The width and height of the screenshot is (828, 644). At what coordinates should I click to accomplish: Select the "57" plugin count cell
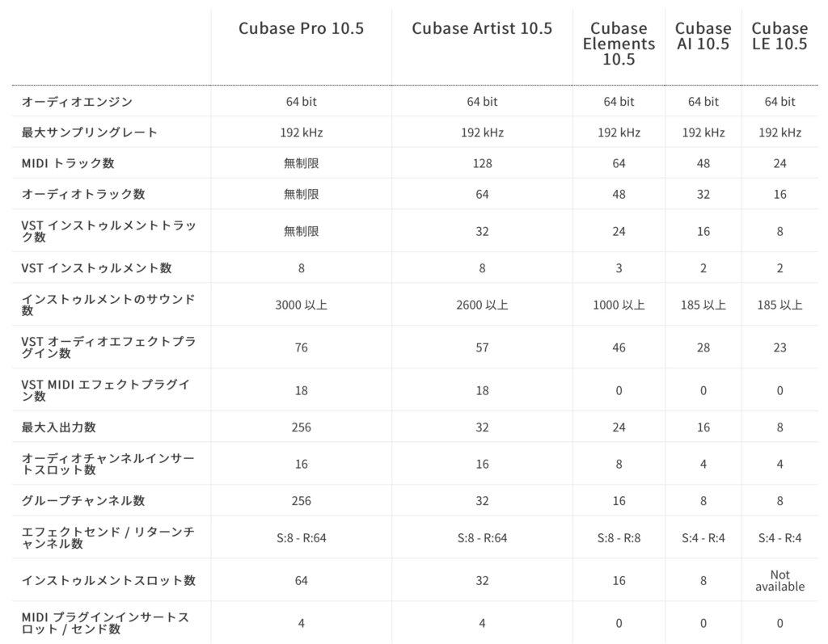click(x=482, y=347)
